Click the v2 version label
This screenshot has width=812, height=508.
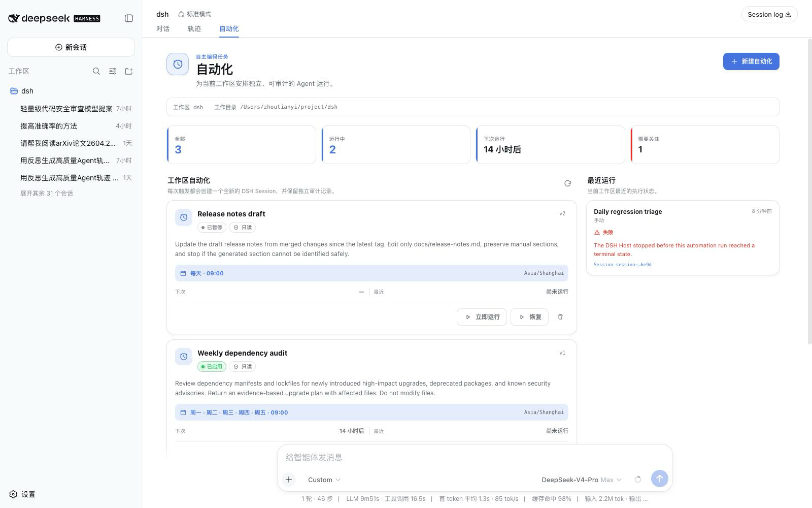[562, 214]
